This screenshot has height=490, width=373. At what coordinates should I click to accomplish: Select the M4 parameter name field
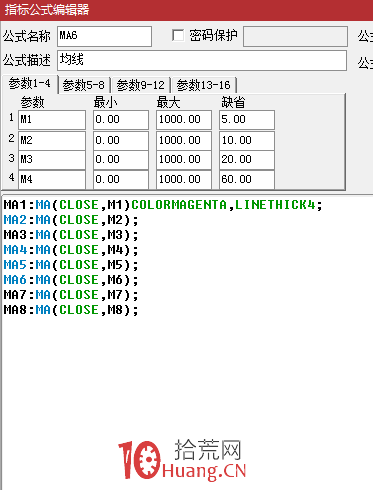coord(52,180)
